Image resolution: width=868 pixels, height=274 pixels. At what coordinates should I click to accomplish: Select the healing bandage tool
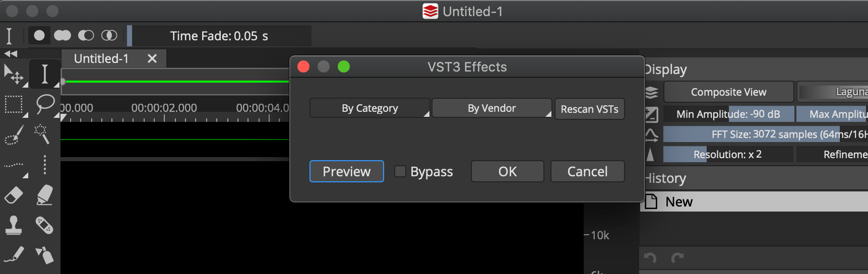click(44, 225)
